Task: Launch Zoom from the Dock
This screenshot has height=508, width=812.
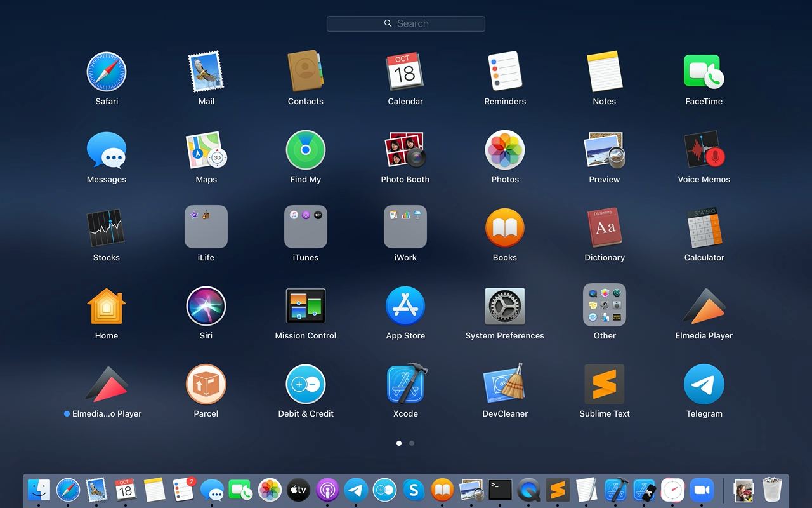Action: pyautogui.click(x=702, y=490)
